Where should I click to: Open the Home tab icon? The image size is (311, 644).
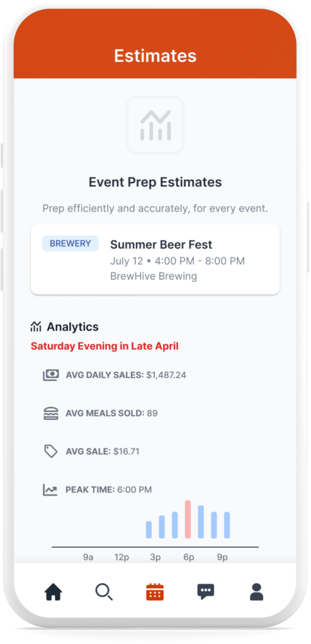click(x=54, y=592)
